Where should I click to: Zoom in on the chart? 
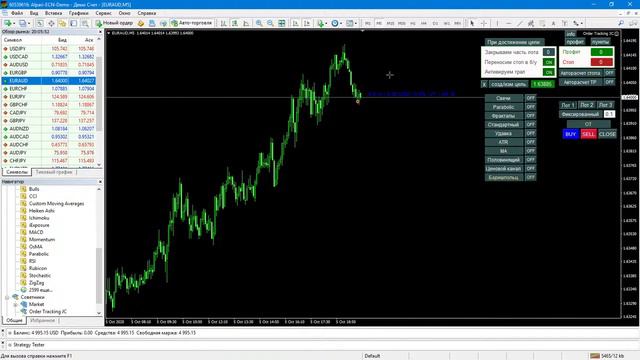pyautogui.click(x=259, y=23)
